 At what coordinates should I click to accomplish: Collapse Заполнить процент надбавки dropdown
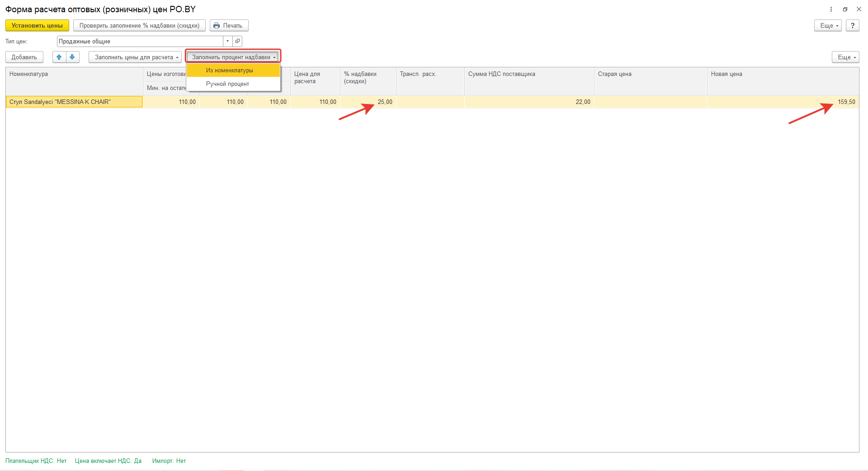(x=233, y=57)
